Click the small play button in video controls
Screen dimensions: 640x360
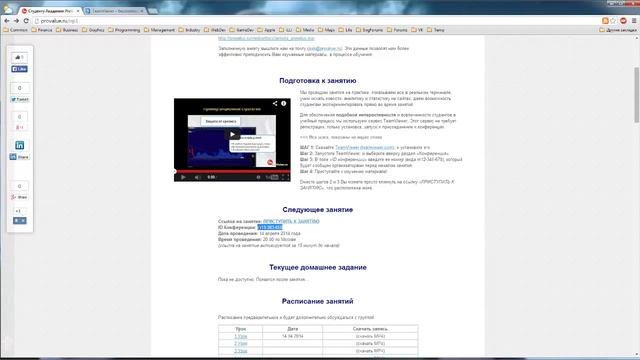183,177
